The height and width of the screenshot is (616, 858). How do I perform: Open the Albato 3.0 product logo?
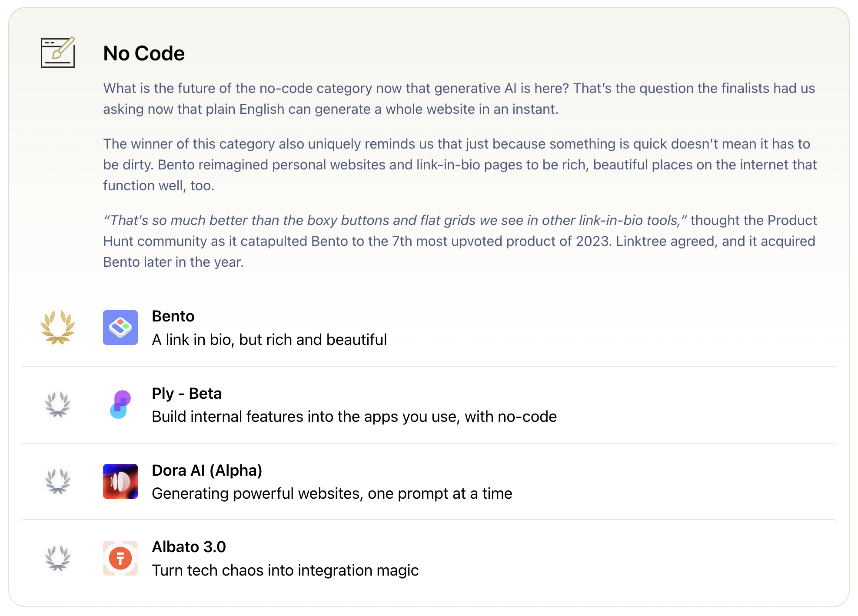120,558
